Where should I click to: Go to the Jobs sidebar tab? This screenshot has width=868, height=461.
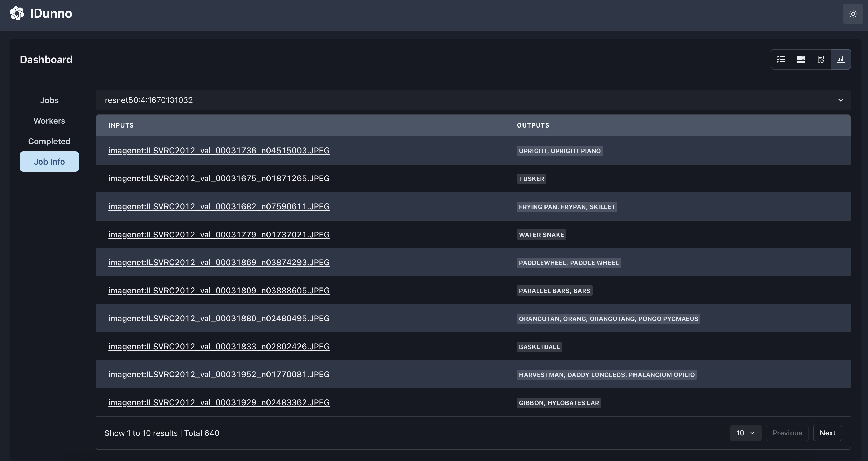[x=49, y=100]
